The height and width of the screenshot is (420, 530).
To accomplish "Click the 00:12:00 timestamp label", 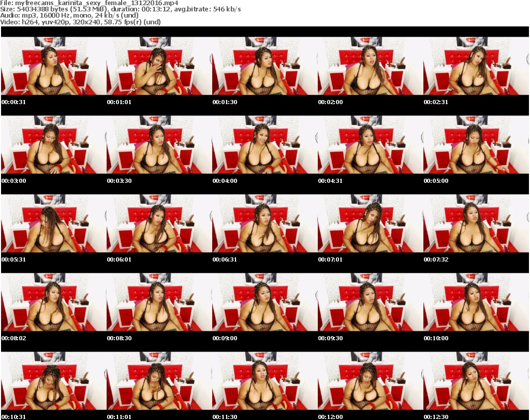I will click(330, 417).
